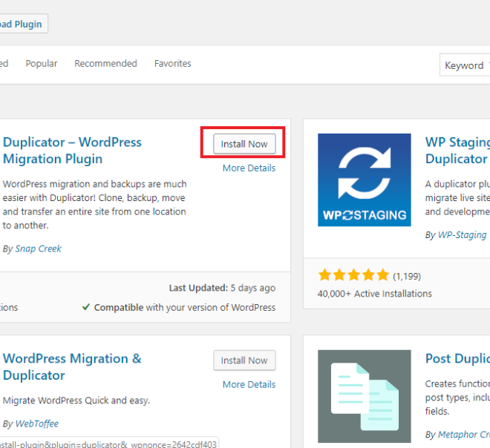
Task: Click the '40,000+ Active Installations' text
Action: [375, 294]
